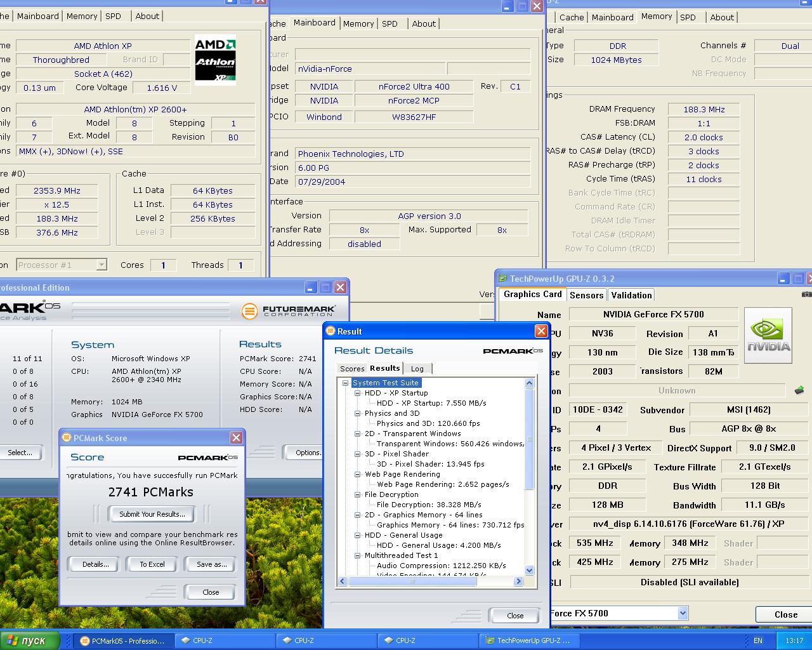Click the Submit Your Results button
The width and height of the screenshot is (812, 650).
pyautogui.click(x=152, y=514)
